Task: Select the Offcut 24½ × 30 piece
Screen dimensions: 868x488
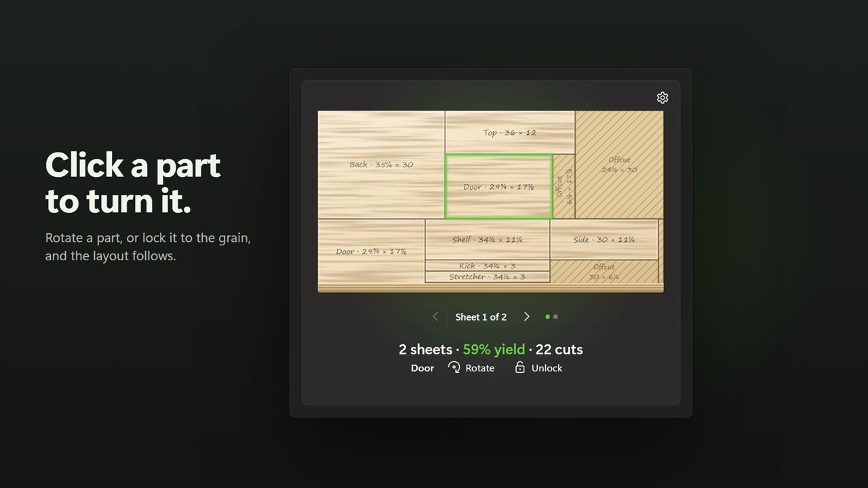Action: pos(619,165)
